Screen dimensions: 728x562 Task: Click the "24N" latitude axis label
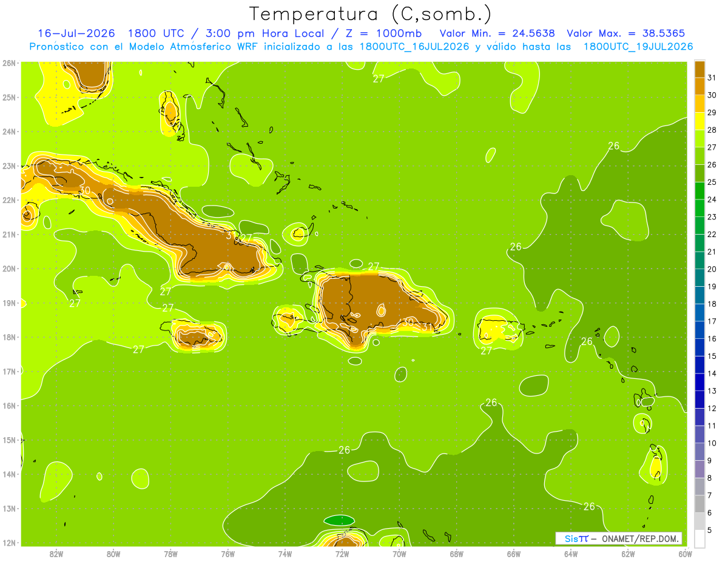[8, 132]
